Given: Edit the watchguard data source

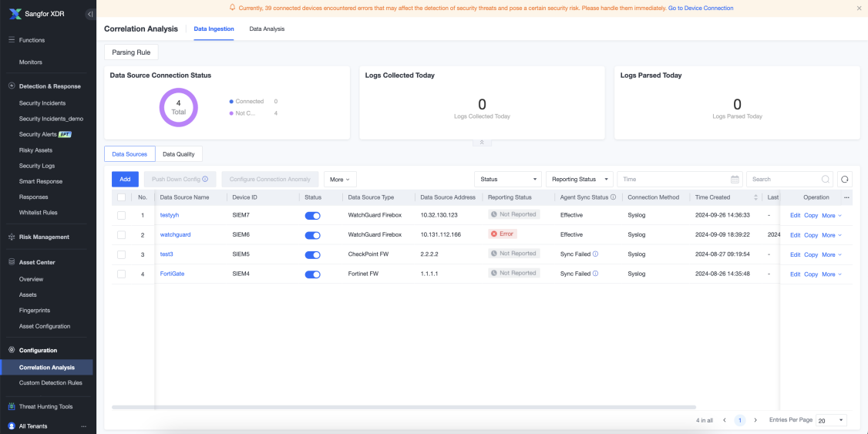Looking at the screenshot, I should 795,235.
